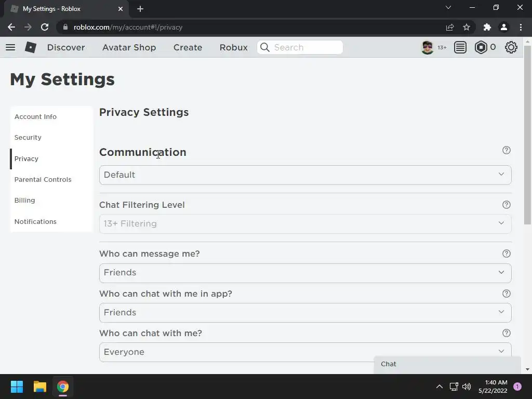Screen dimensions: 532x399
Task: Open Chrome profile icon
Action: (504, 27)
